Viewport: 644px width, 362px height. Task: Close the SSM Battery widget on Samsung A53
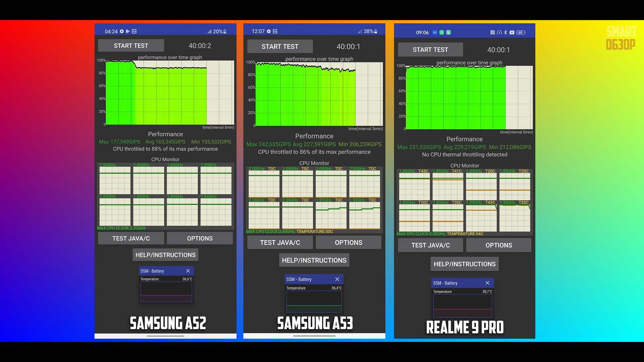(x=337, y=279)
